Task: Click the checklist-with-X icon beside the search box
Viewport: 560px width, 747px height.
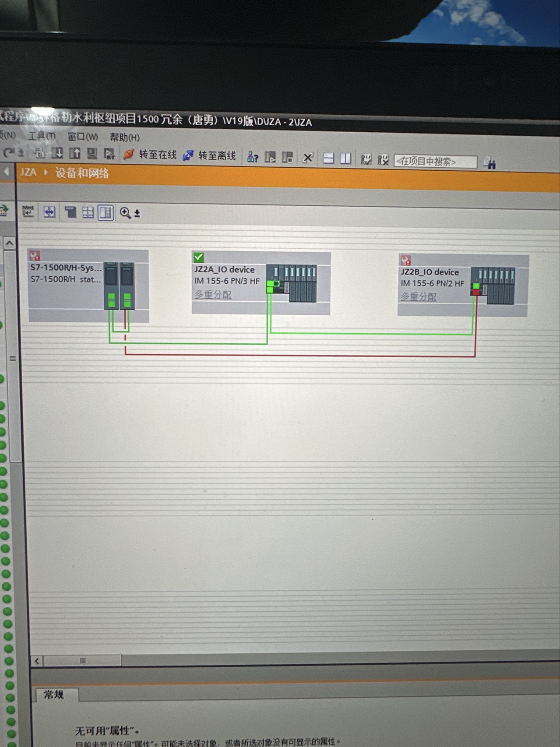Action: click(x=383, y=160)
